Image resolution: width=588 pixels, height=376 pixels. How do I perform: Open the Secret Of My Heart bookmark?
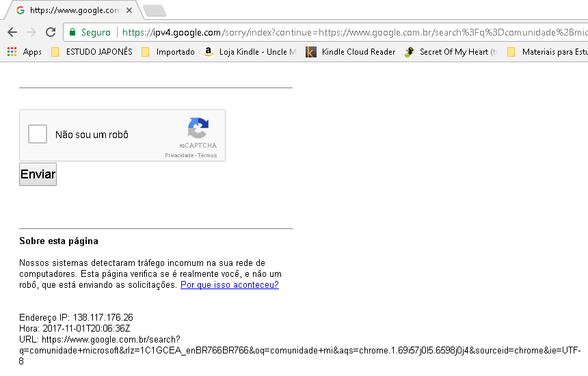pyautogui.click(x=451, y=52)
